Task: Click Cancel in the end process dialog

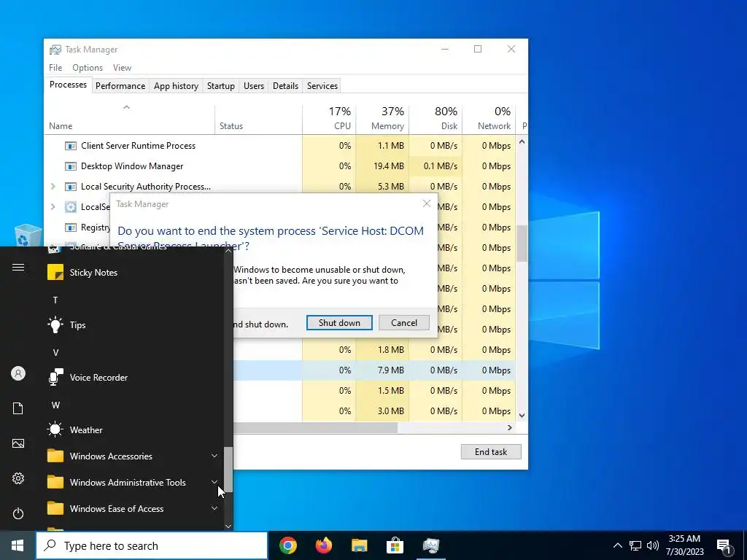Action: coord(404,322)
